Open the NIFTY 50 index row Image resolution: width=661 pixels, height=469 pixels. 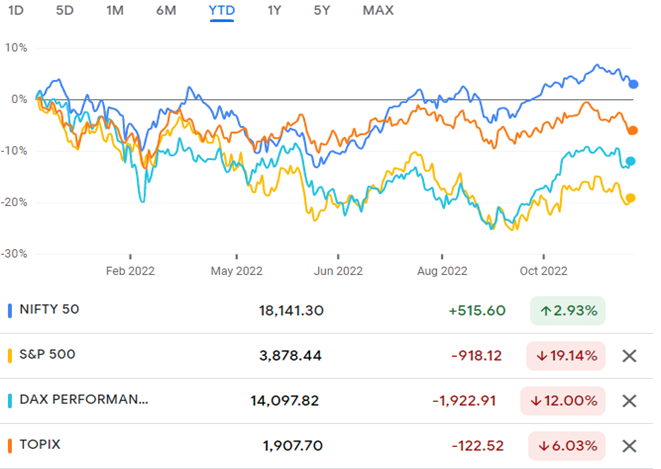click(327, 311)
